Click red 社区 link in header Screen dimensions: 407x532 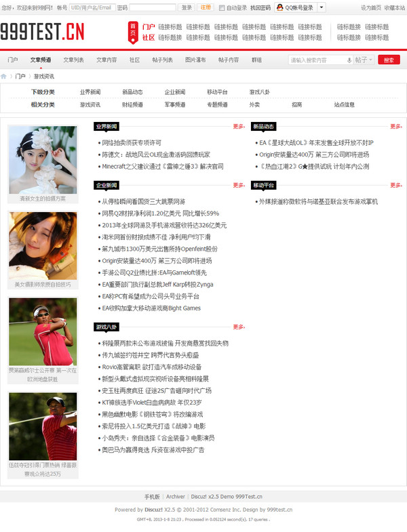[x=149, y=37]
